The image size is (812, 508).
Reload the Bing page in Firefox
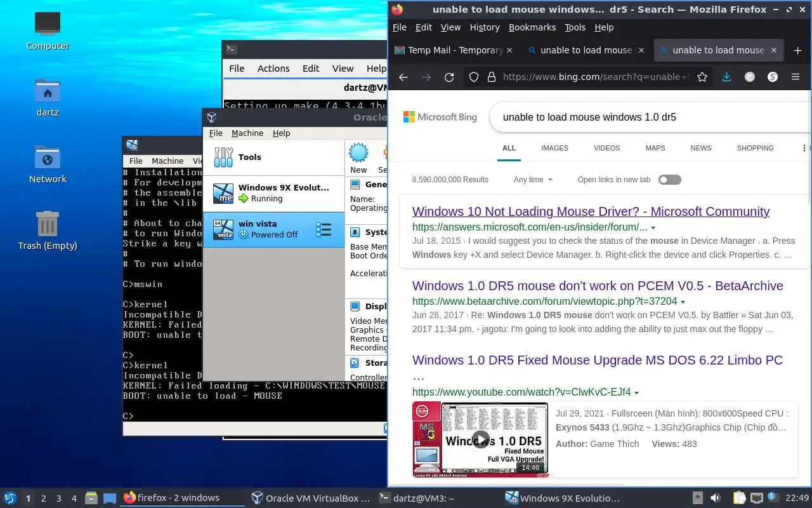(449, 77)
